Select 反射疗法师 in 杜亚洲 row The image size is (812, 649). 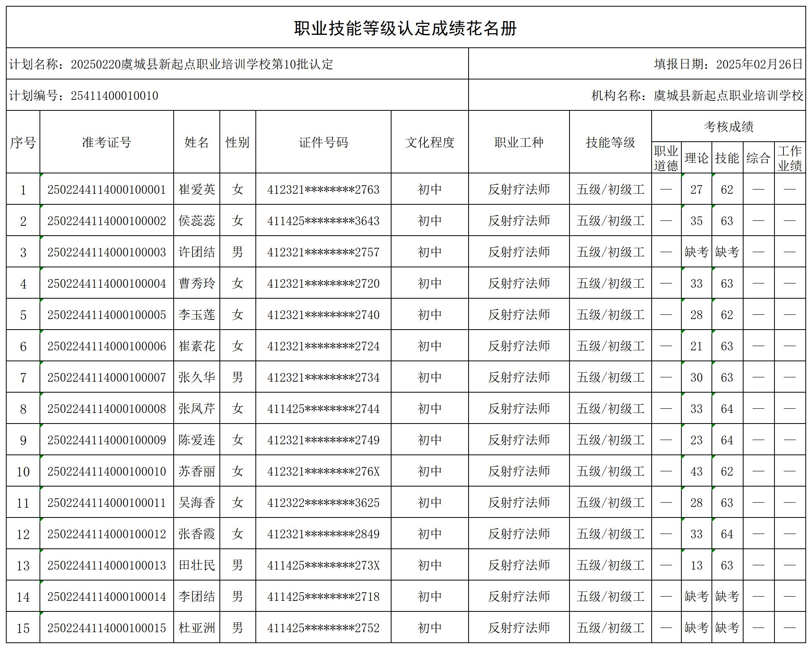[x=519, y=628]
